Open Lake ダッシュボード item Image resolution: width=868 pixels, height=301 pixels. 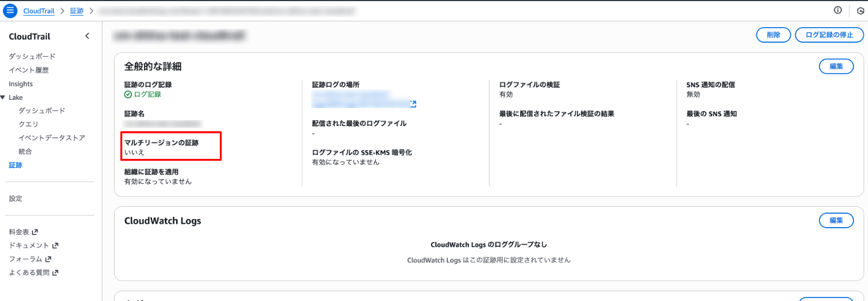[42, 111]
